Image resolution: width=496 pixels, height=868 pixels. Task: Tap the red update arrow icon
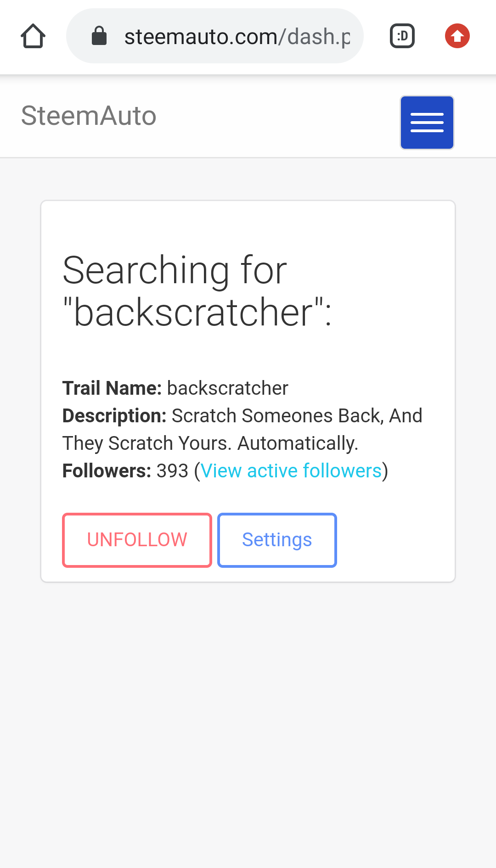click(457, 36)
